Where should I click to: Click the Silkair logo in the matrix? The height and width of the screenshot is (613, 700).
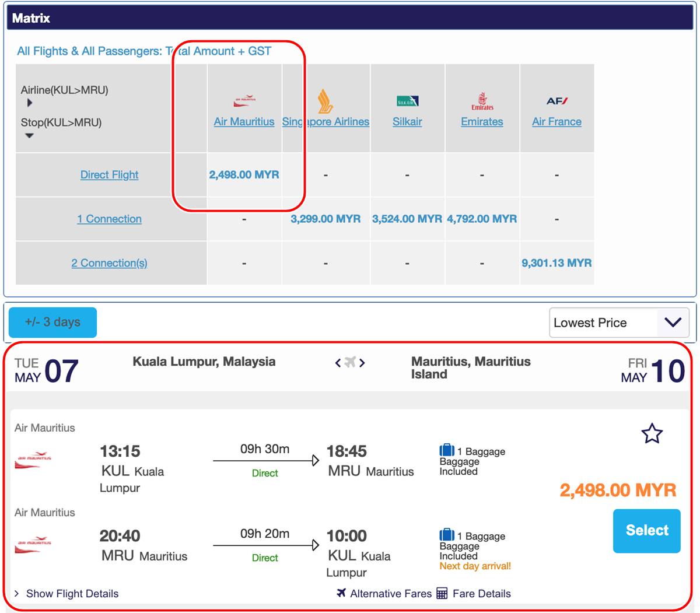(x=407, y=101)
